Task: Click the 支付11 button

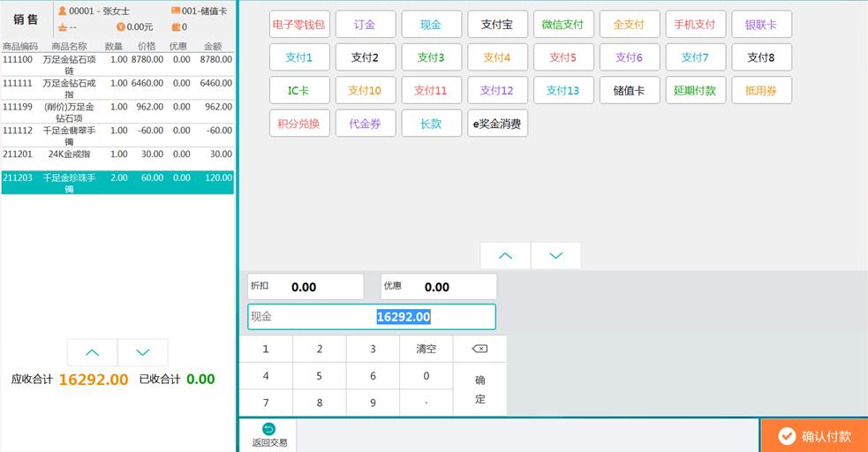Action: [x=431, y=90]
